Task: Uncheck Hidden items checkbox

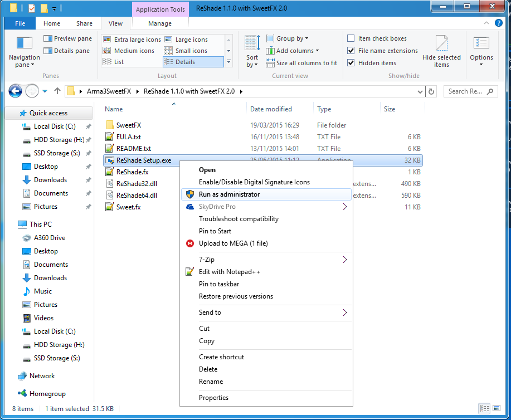Action: click(x=351, y=63)
